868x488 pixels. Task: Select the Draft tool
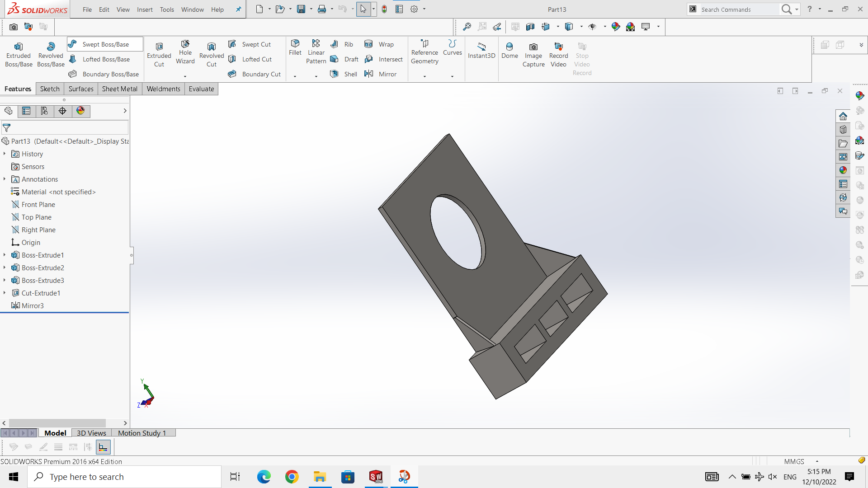[344, 59]
